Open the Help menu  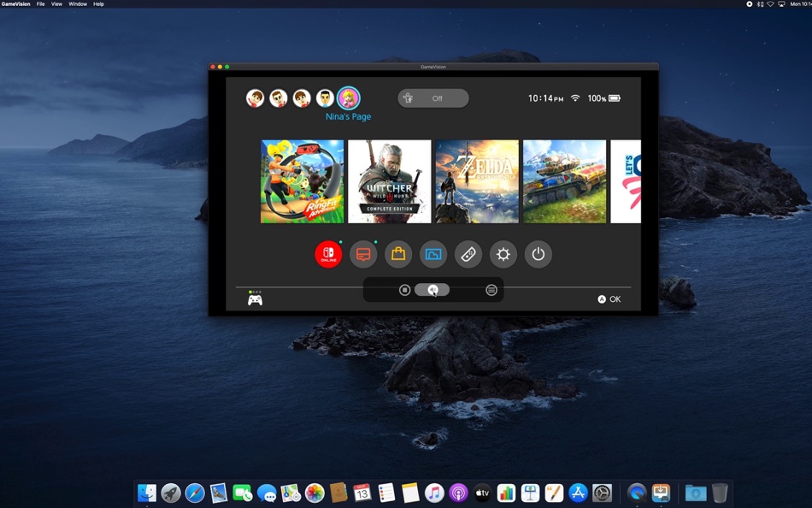[x=98, y=3]
